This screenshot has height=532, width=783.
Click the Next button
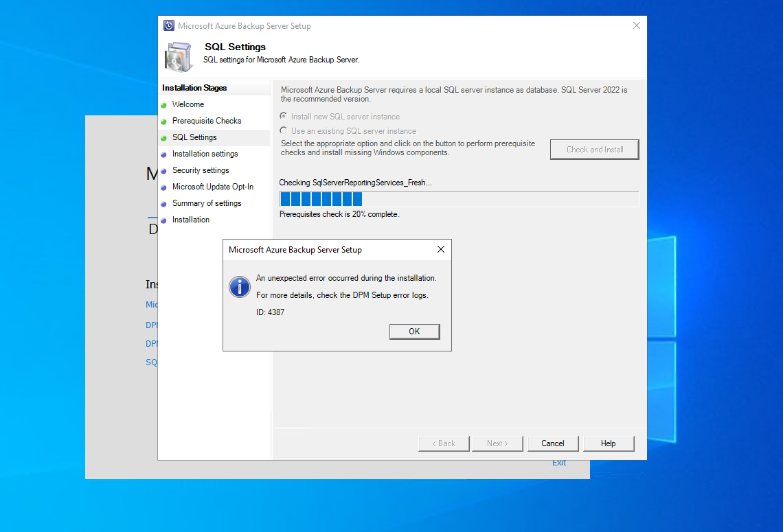click(x=497, y=443)
